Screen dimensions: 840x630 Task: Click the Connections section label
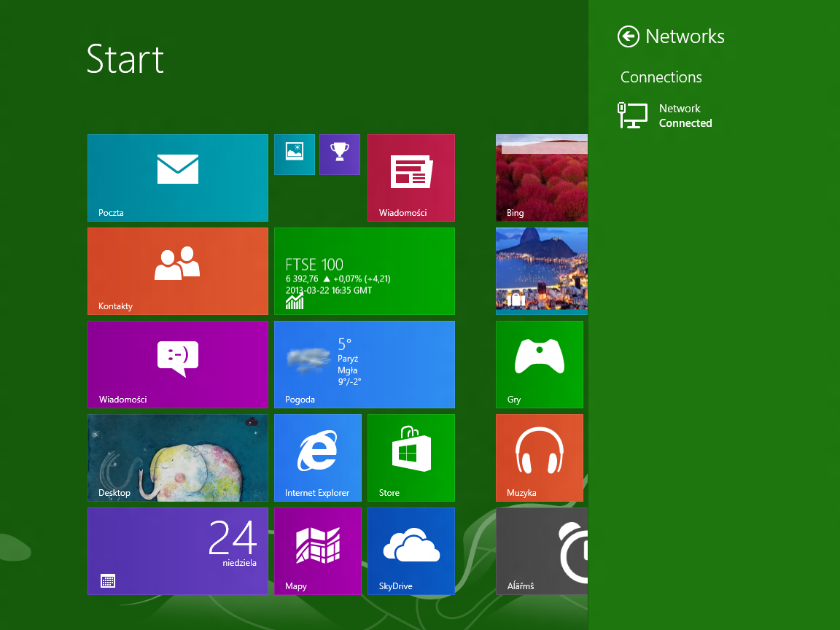pos(661,77)
